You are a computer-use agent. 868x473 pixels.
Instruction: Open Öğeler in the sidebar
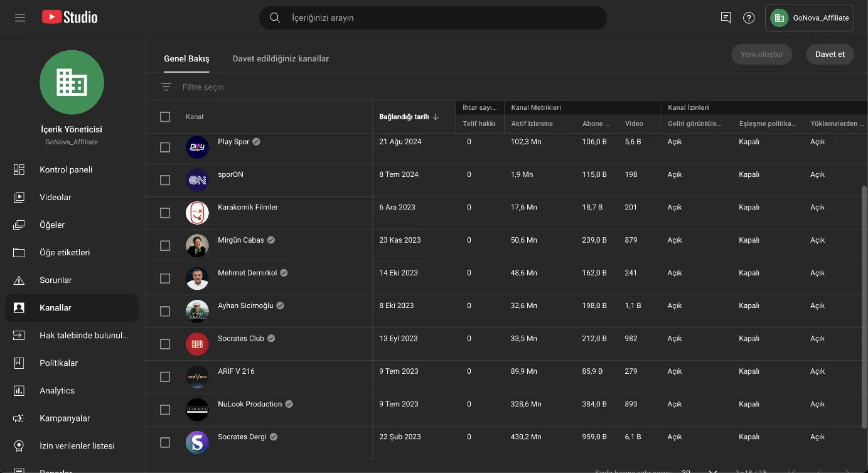(72, 225)
